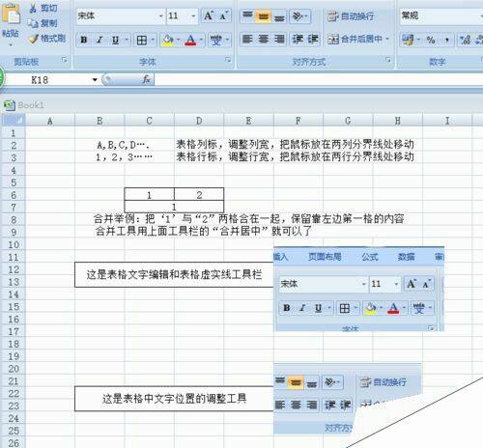The image size is (483, 448).
Task: Apply the accounting number format icon
Action: coord(408,40)
